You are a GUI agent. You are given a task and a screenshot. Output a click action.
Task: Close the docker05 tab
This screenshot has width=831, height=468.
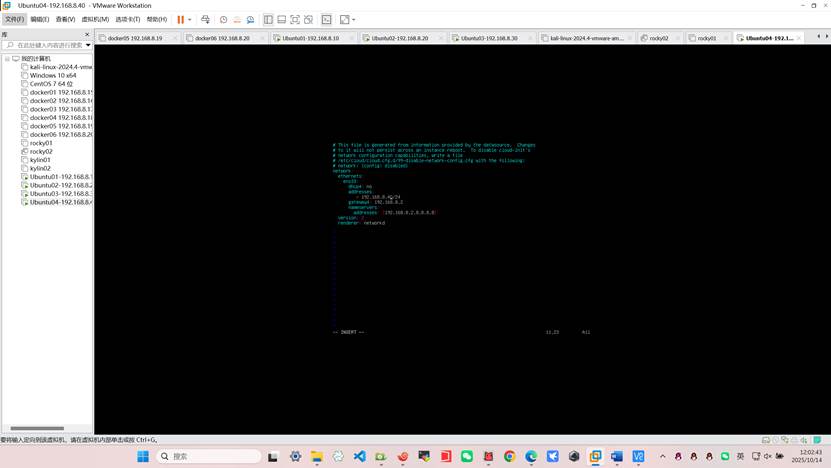175,38
